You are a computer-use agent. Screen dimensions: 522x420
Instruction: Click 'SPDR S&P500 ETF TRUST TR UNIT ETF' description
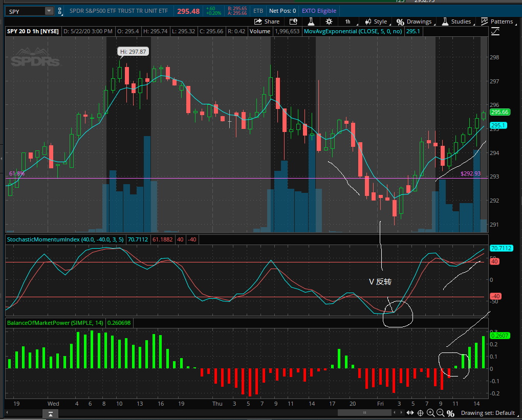[119, 11]
